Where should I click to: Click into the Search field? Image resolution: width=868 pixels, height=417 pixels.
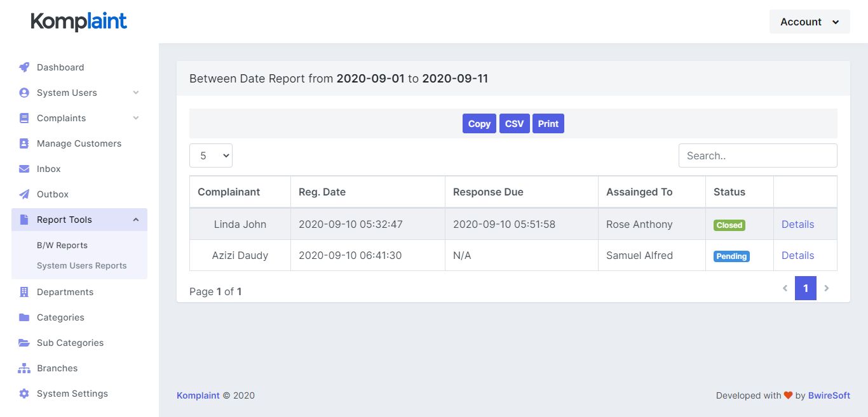(757, 156)
